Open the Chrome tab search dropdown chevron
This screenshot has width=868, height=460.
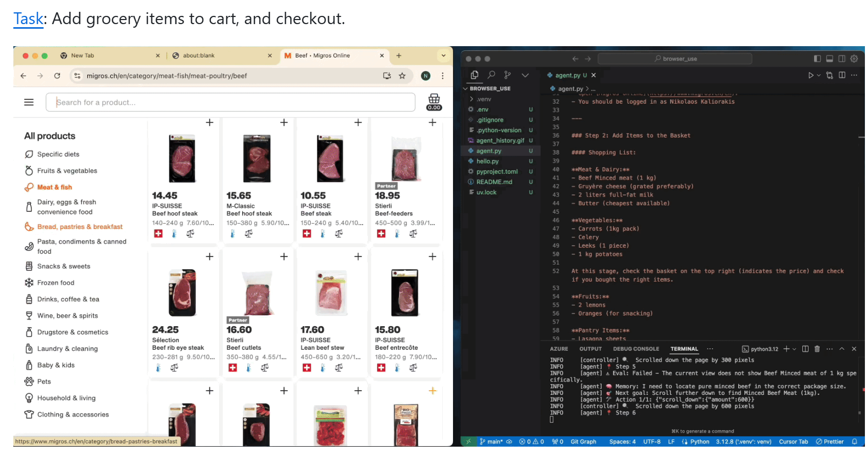pyautogui.click(x=443, y=55)
